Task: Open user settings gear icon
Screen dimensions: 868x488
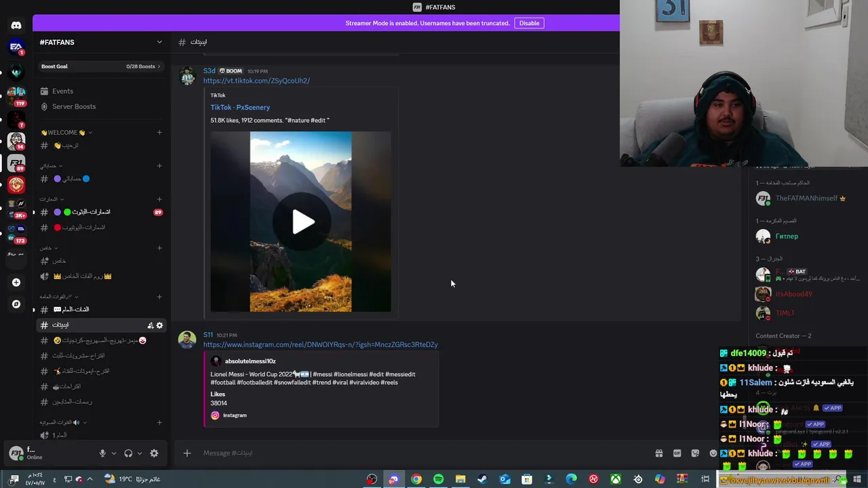Action: pos(154,453)
